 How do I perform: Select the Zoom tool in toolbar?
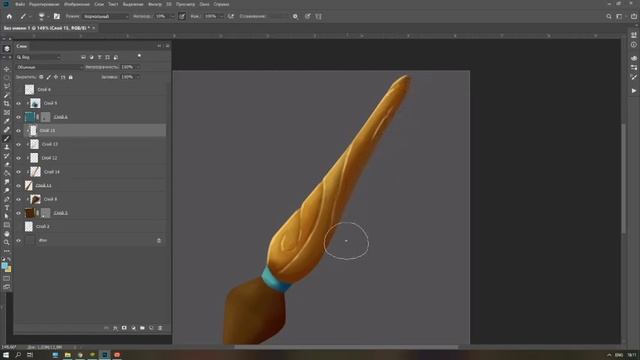click(7, 242)
